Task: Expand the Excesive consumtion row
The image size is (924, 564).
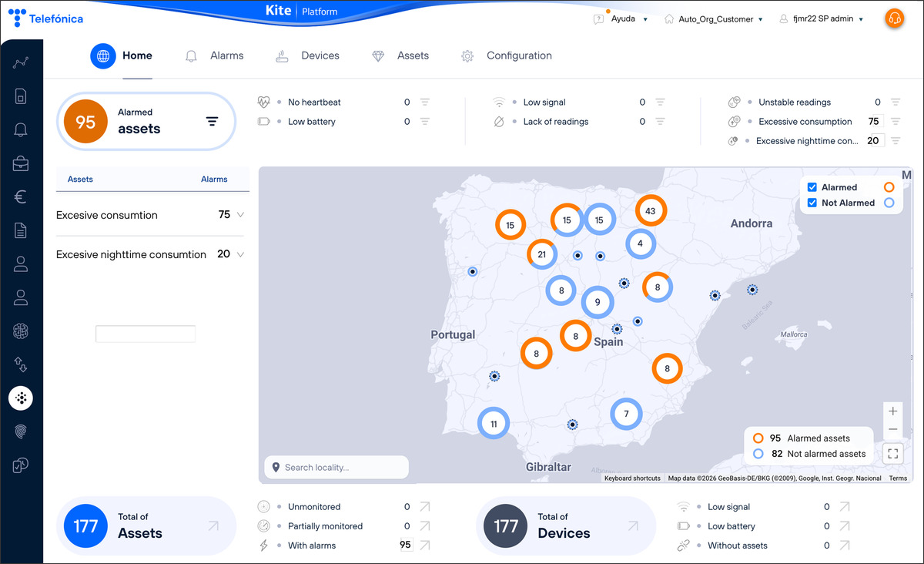Action: click(x=240, y=215)
